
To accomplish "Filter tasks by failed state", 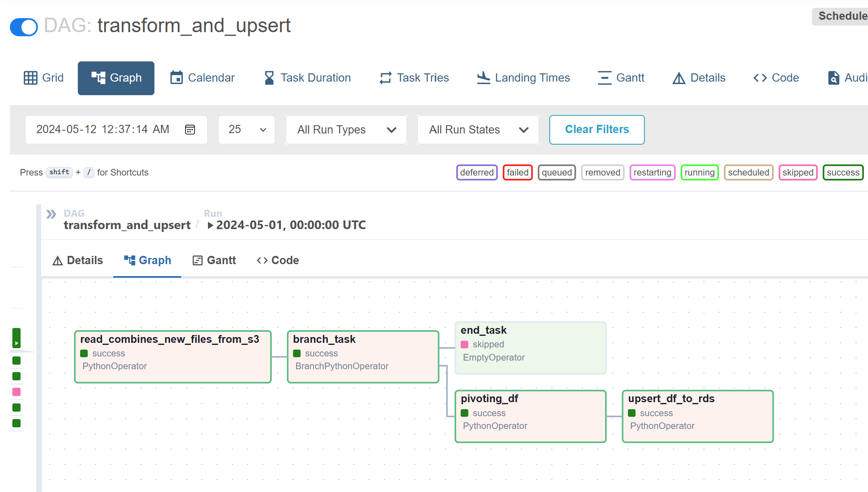I will [x=518, y=172].
